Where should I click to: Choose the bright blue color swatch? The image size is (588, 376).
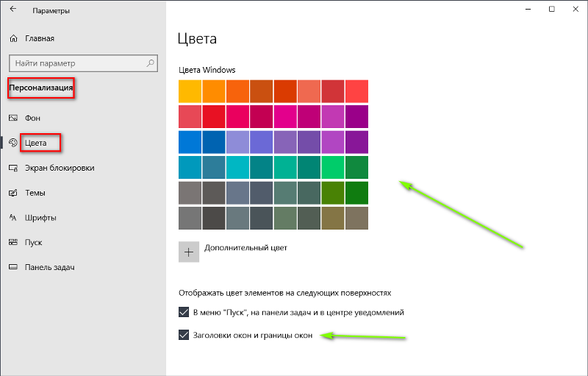coord(190,142)
